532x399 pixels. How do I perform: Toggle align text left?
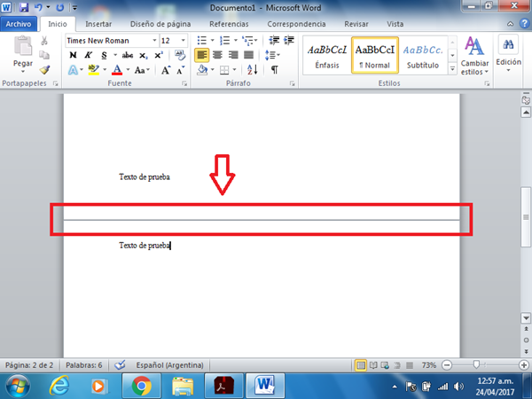tap(201, 55)
